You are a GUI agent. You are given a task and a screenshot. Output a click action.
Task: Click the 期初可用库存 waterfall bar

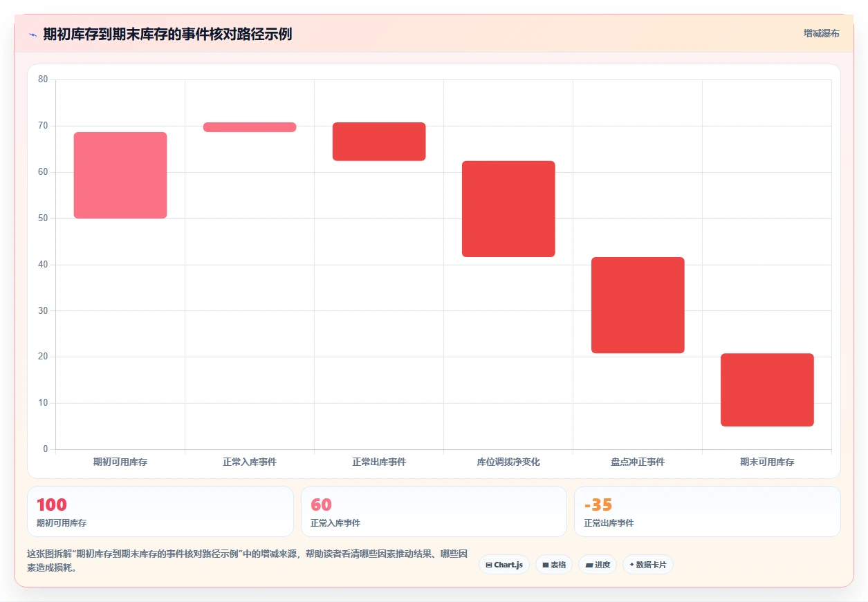click(120, 175)
